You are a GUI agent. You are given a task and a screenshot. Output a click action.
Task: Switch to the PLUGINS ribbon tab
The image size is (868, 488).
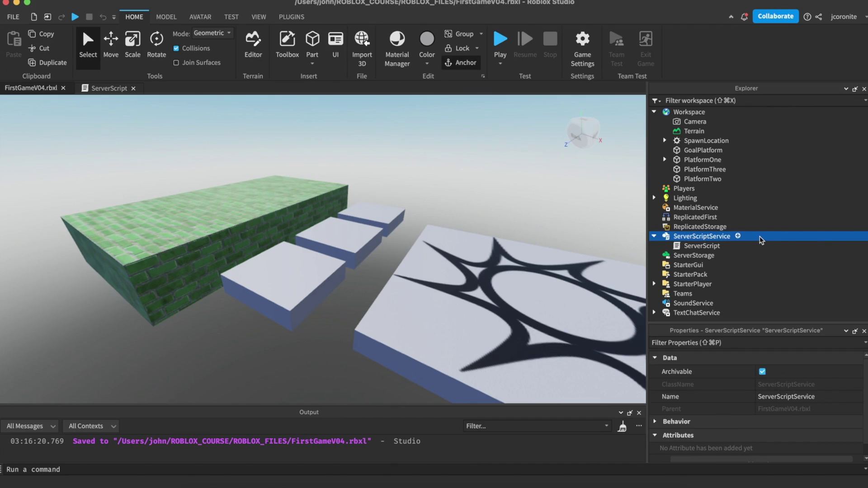pyautogui.click(x=291, y=17)
